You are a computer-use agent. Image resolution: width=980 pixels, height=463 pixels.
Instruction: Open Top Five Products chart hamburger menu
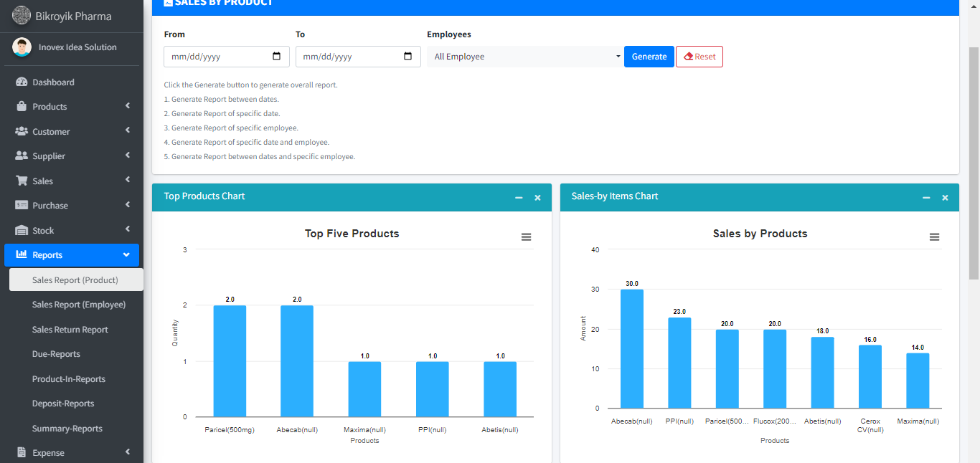(526, 237)
